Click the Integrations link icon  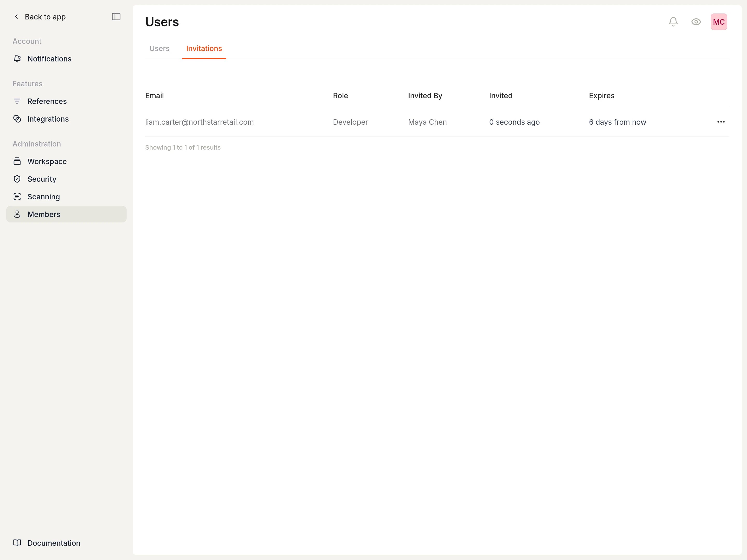coord(17,119)
